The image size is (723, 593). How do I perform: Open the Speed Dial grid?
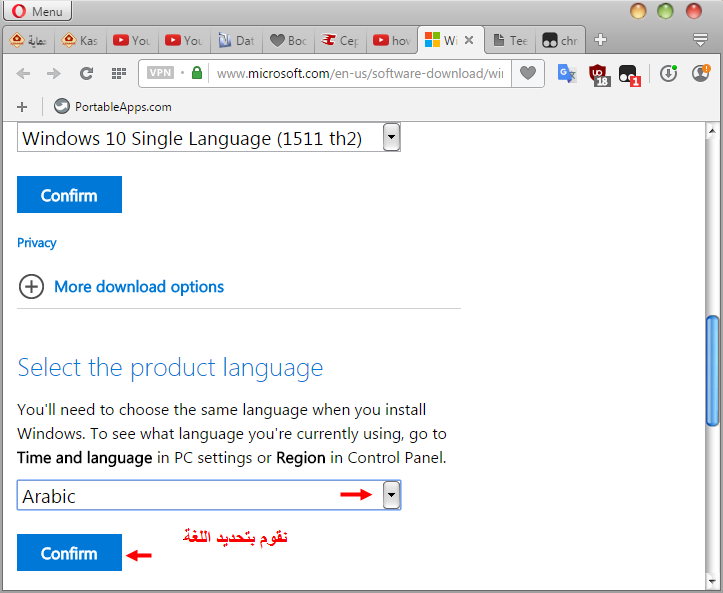[x=119, y=73]
